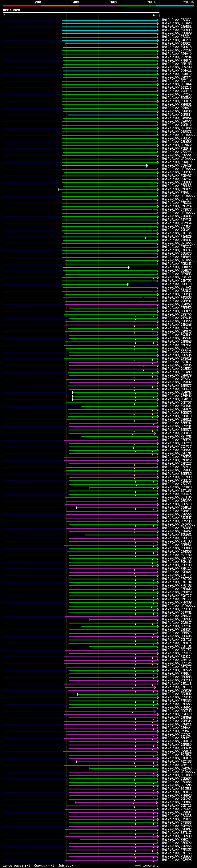The height and width of the screenshot is (868, 197).
Task: Select the UniRef100_A5C7N5 label
Action: click(x=176, y=711)
